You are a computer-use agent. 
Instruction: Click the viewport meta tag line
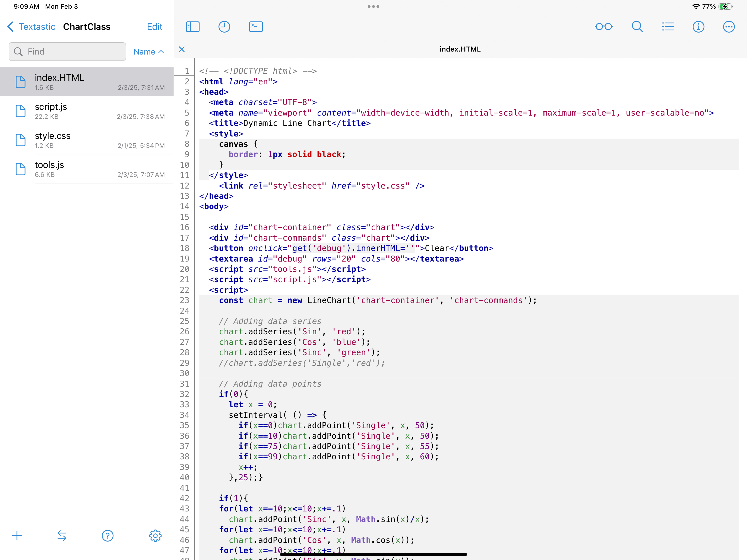(461, 113)
